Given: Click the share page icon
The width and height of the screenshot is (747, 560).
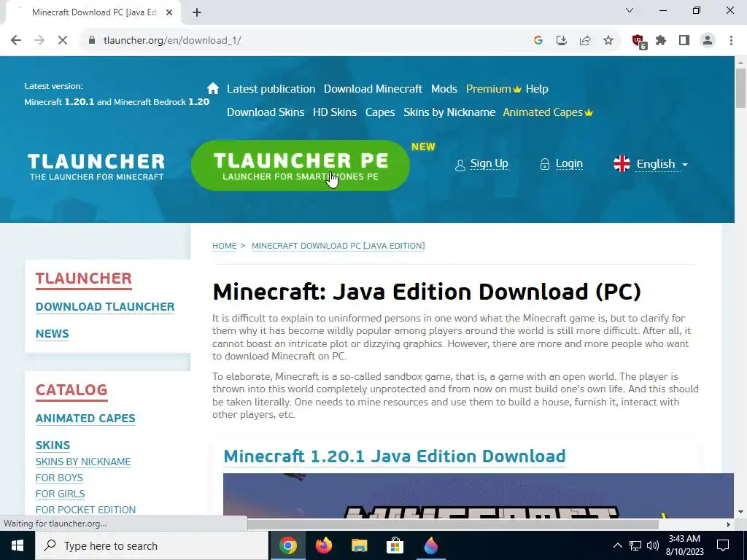Looking at the screenshot, I should click(585, 41).
